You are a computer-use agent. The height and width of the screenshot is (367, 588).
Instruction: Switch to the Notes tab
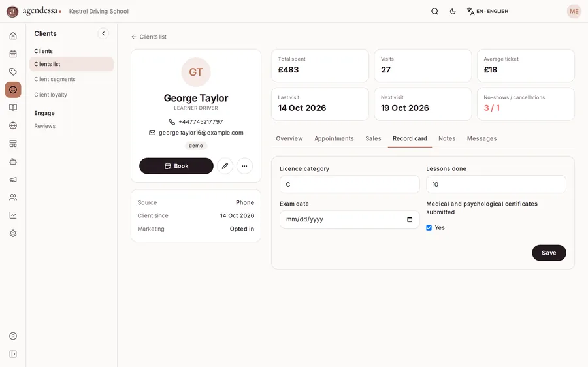447,138
